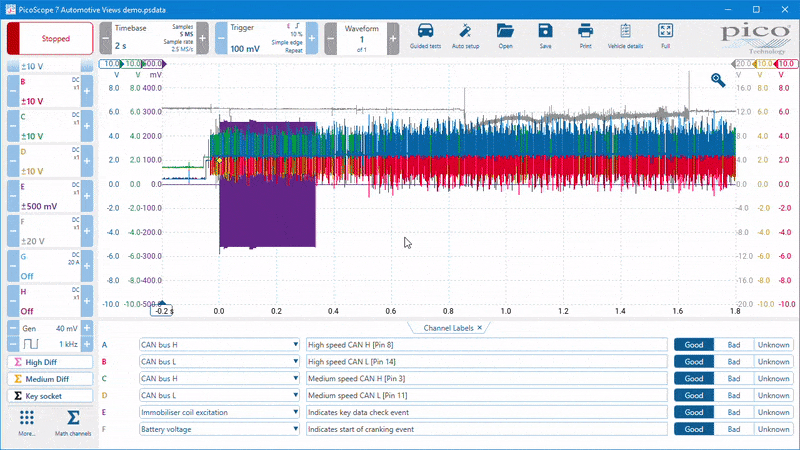Open channel A label dropdown
The height and width of the screenshot is (450, 800).
[219, 345]
